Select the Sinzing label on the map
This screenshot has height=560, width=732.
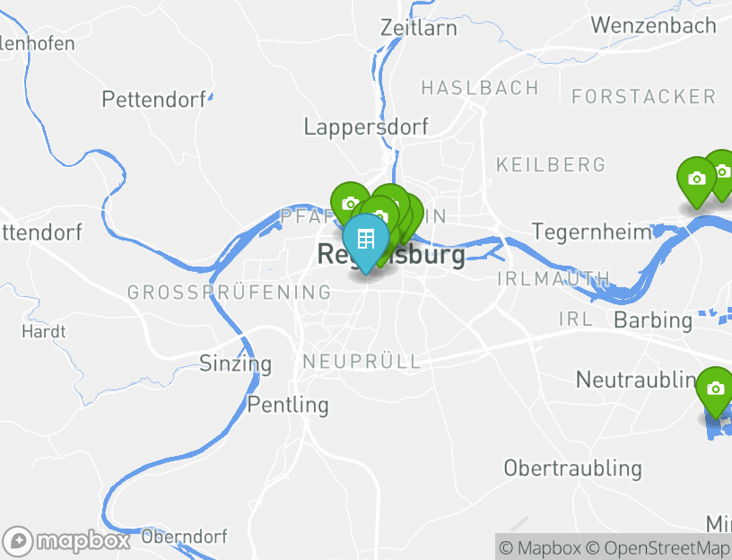pos(235,363)
